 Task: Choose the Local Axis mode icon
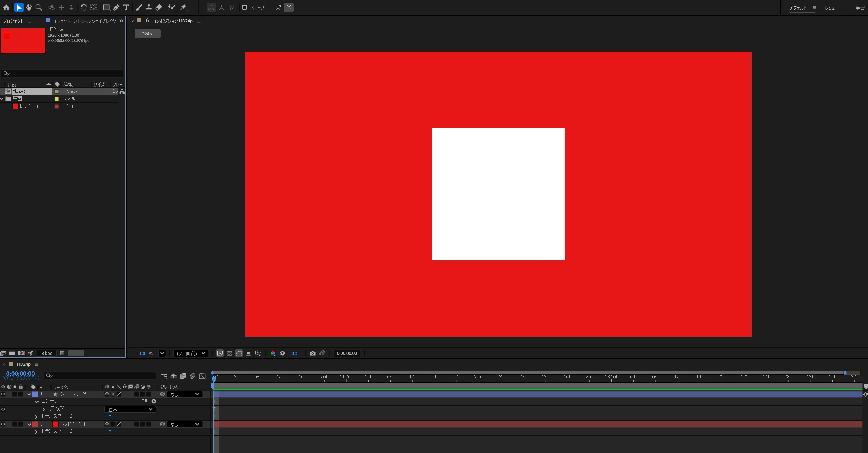coord(211,7)
